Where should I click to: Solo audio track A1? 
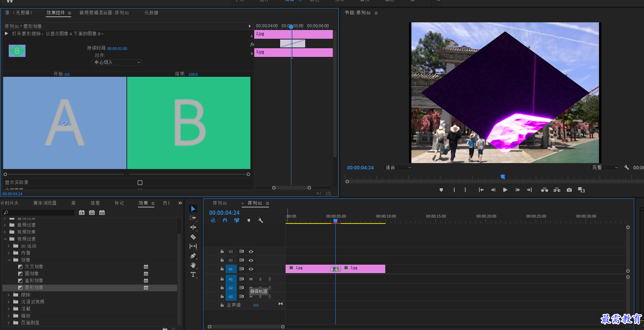click(x=260, y=279)
